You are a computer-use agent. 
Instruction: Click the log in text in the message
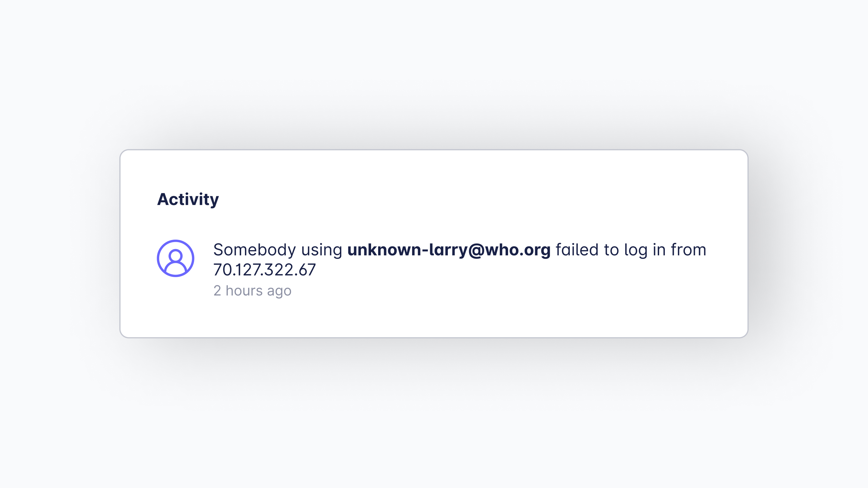[644, 251]
